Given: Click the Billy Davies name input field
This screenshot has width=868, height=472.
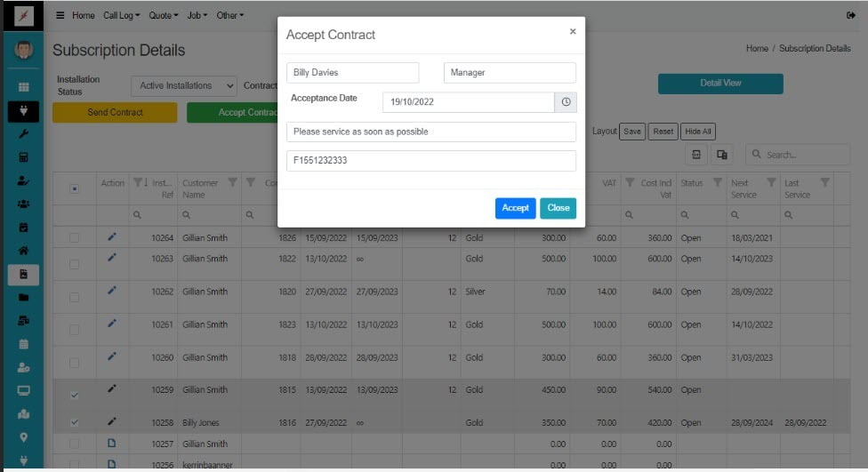Looking at the screenshot, I should click(x=352, y=73).
